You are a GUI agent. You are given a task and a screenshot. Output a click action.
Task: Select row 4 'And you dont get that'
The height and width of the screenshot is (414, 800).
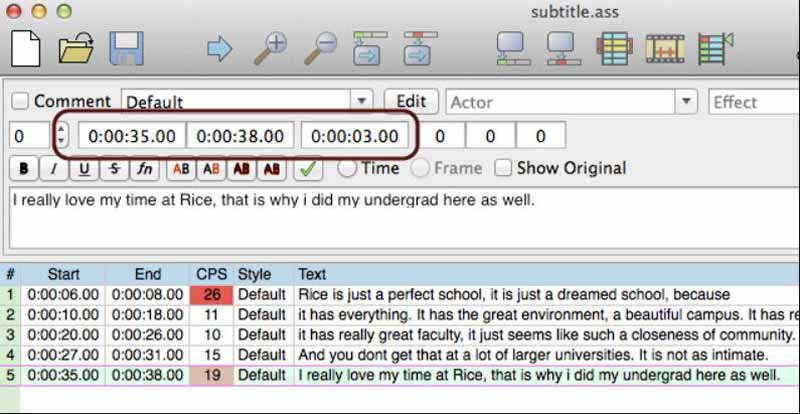point(400,355)
